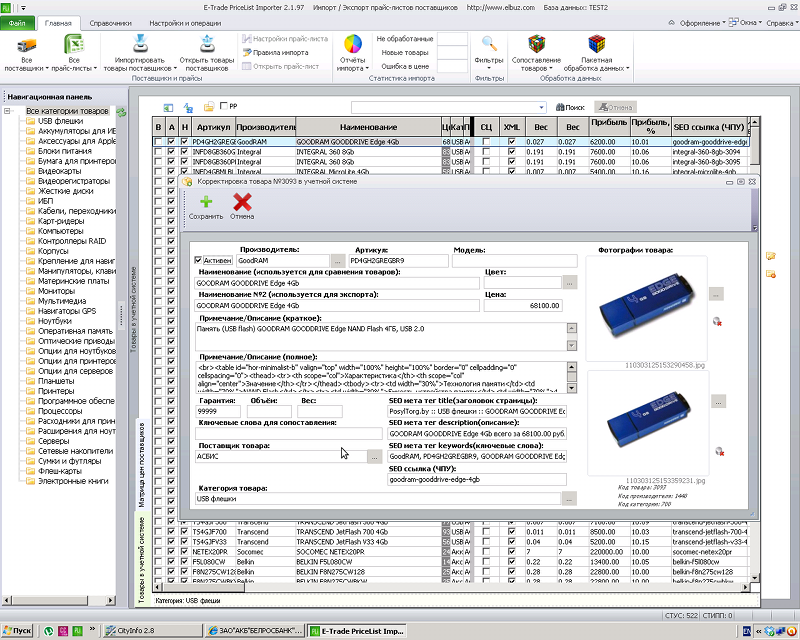Click the Поиск binoculars button
The height and width of the screenshot is (640, 800).
pyautogui.click(x=570, y=107)
